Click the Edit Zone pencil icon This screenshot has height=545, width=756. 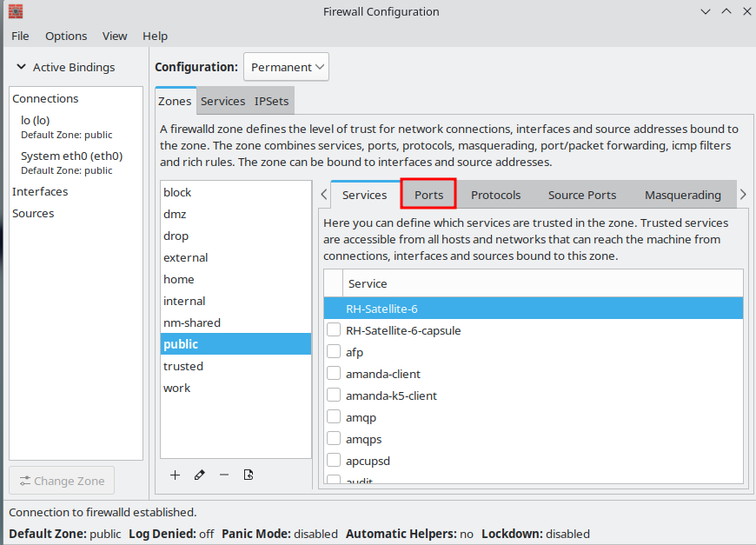click(x=200, y=475)
